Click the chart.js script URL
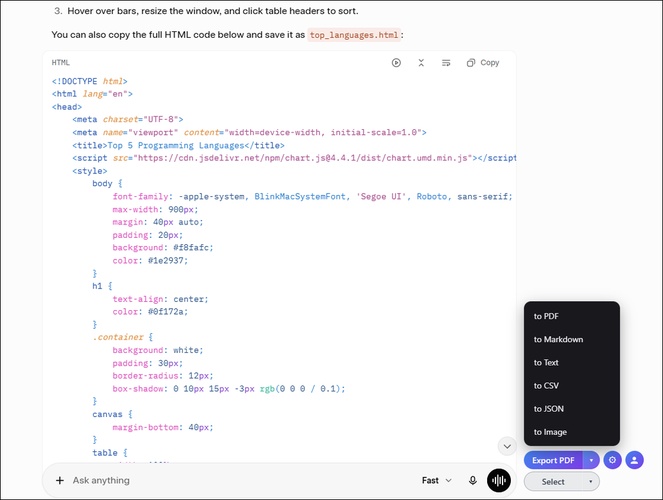This screenshot has width=663, height=500. click(302, 158)
